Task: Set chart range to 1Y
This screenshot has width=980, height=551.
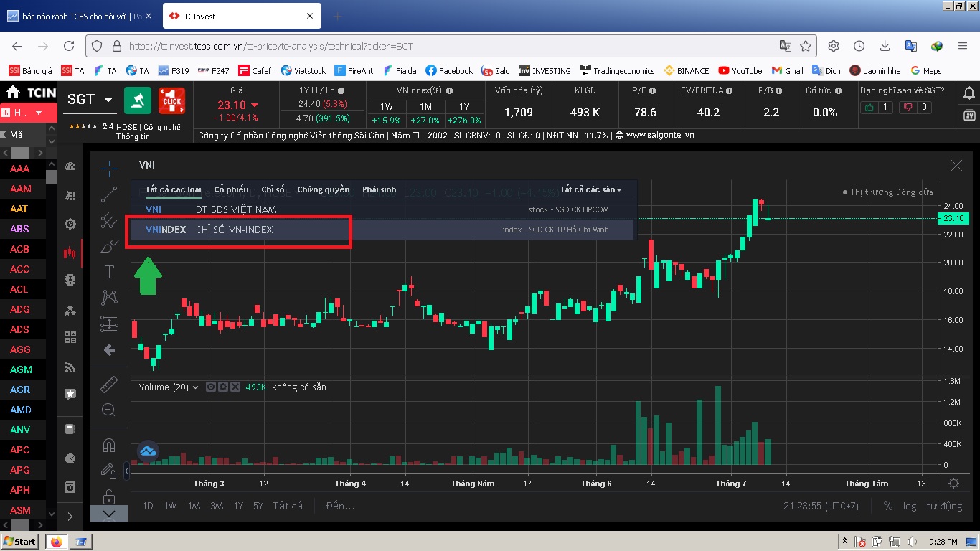Action: pos(238,506)
